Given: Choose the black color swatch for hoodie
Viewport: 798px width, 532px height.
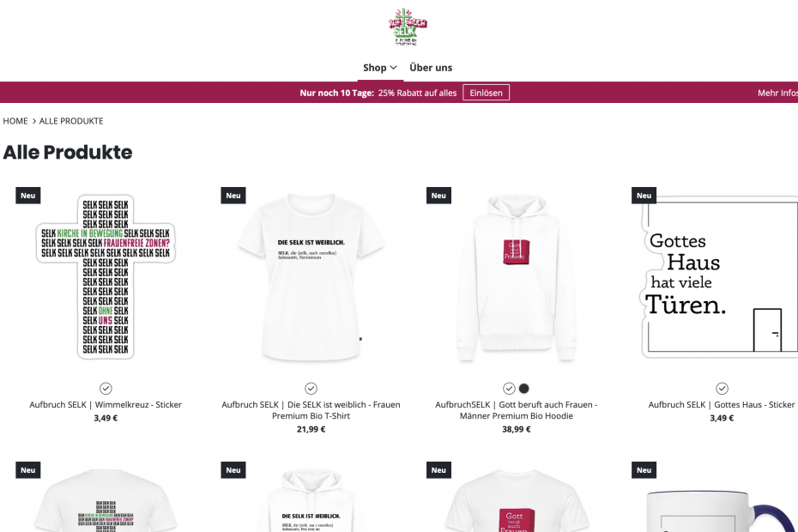Looking at the screenshot, I should point(523,389).
